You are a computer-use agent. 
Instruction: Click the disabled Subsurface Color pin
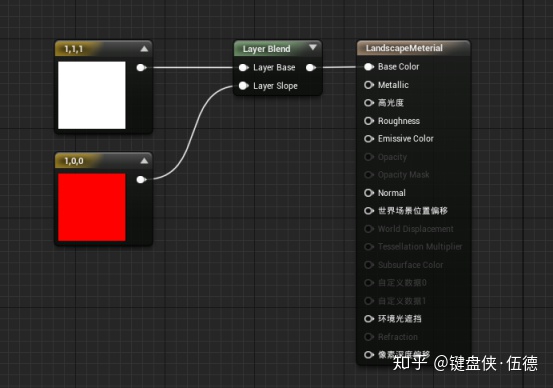[x=369, y=265]
